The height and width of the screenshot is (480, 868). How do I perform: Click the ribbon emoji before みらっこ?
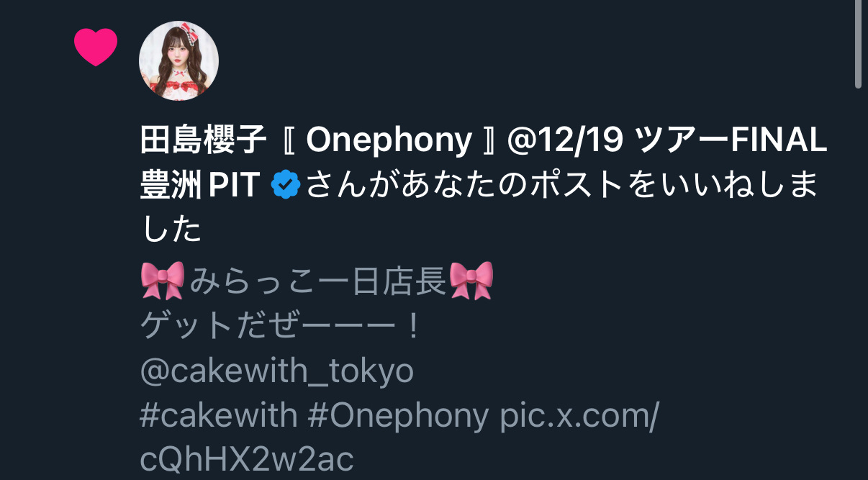tap(163, 280)
